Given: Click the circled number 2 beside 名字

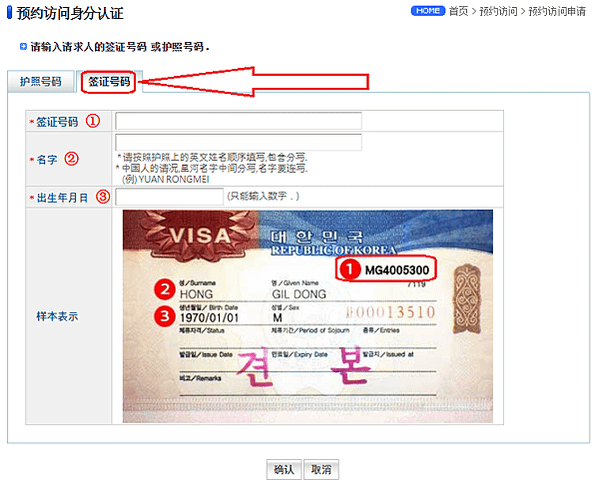Looking at the screenshot, I should (x=71, y=159).
